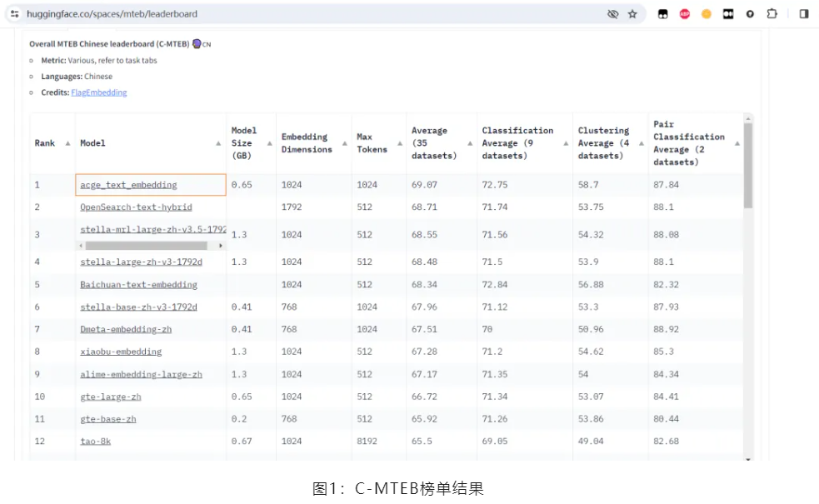
Task: Select the 56.88 clustering average cell
Action: click(591, 285)
